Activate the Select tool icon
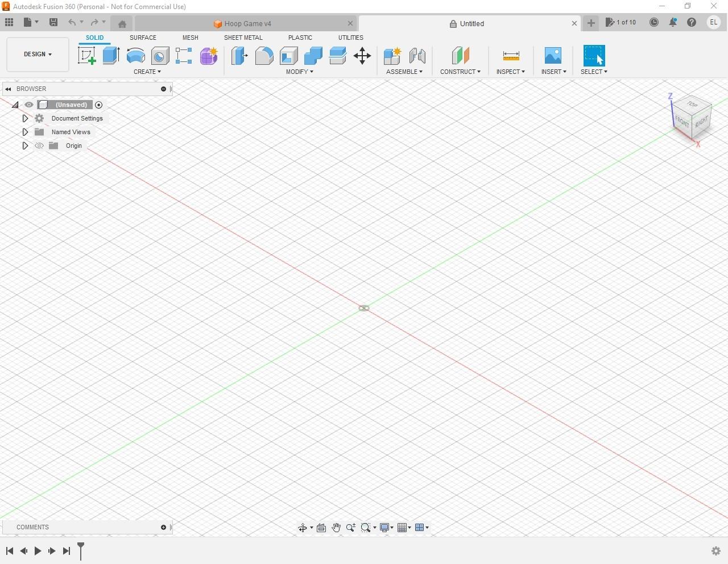The height and width of the screenshot is (564, 728). click(594, 56)
